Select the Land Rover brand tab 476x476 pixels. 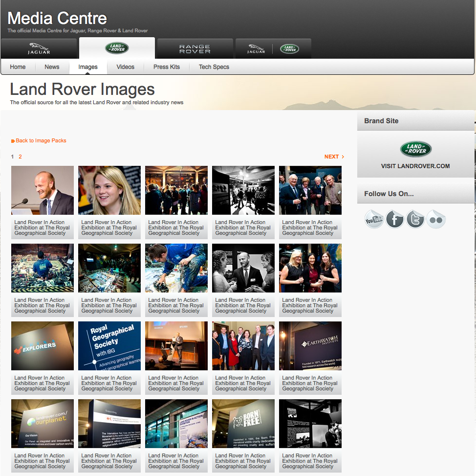[117, 48]
